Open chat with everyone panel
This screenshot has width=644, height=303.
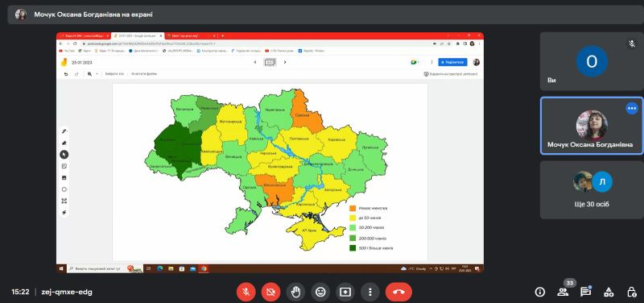pyautogui.click(x=586, y=292)
